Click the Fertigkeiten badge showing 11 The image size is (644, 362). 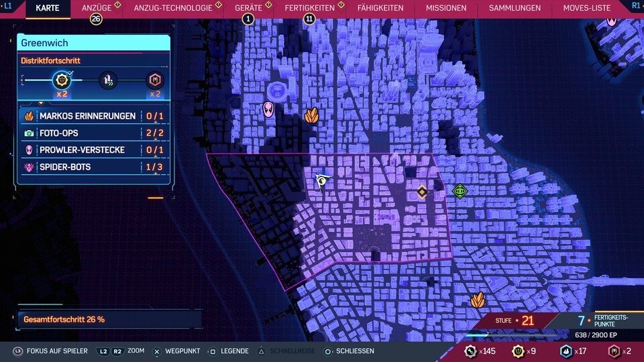(x=309, y=19)
